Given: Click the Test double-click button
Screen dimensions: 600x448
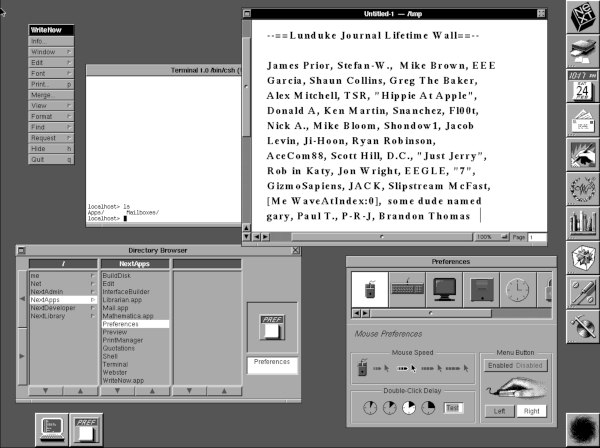Looking at the screenshot, I should point(453,408).
